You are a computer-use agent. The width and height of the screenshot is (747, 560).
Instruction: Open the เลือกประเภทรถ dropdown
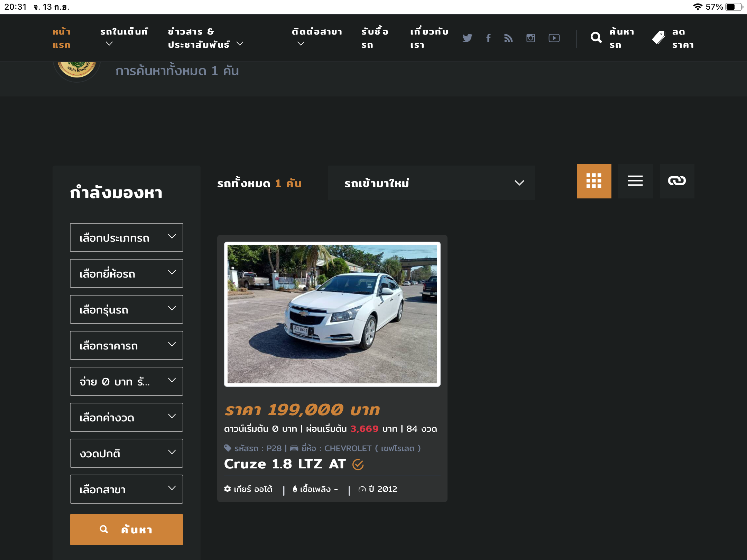(x=127, y=237)
